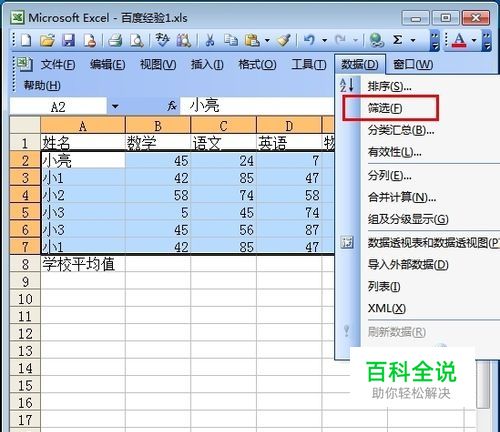Viewport: 500px width, 432px height.
Task: Click the workbook icon left of the File menu
Action: click(25, 64)
